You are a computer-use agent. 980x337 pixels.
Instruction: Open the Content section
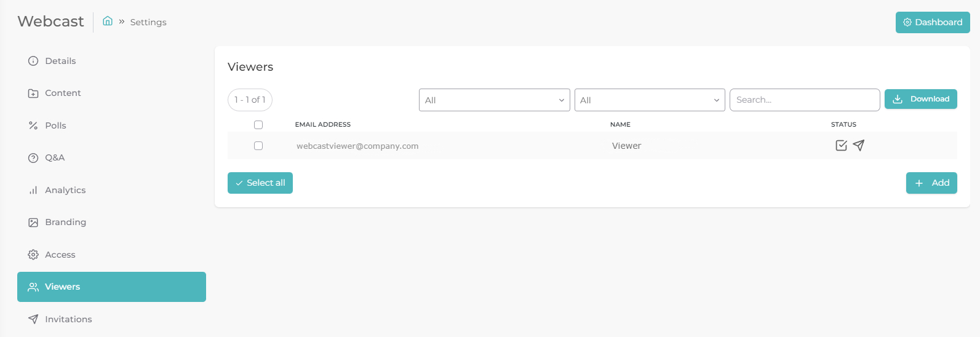click(111, 93)
